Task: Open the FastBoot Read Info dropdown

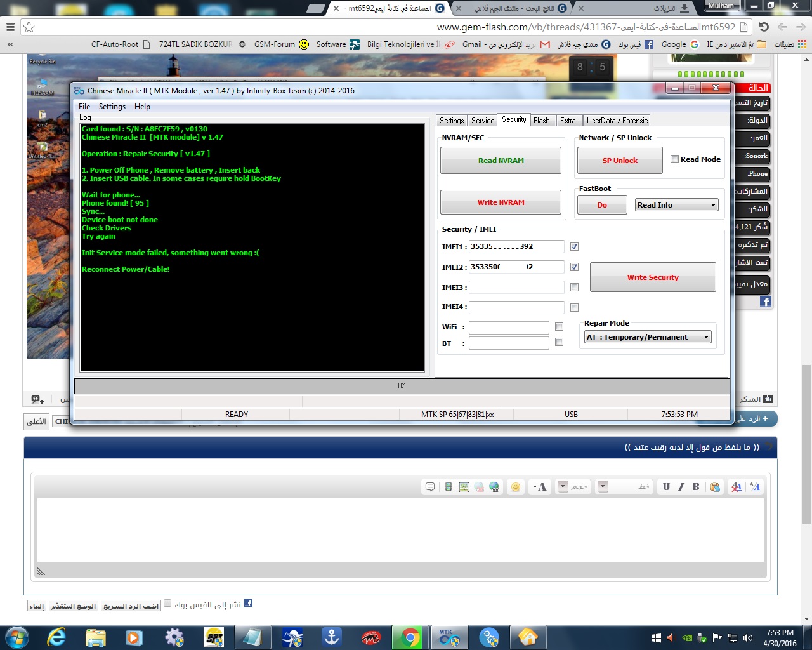Action: (x=676, y=205)
